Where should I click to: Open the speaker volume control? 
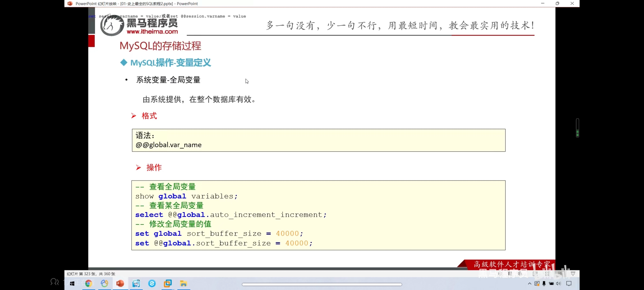pos(558,284)
